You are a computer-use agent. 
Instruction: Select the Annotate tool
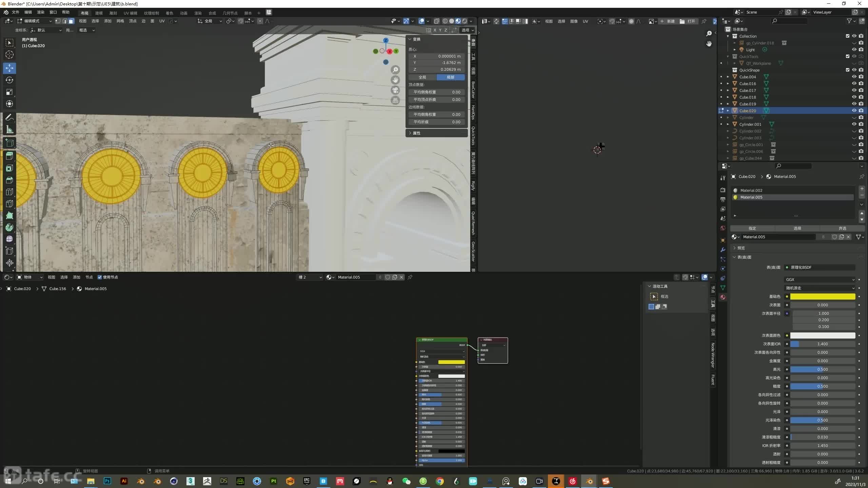pos(9,118)
